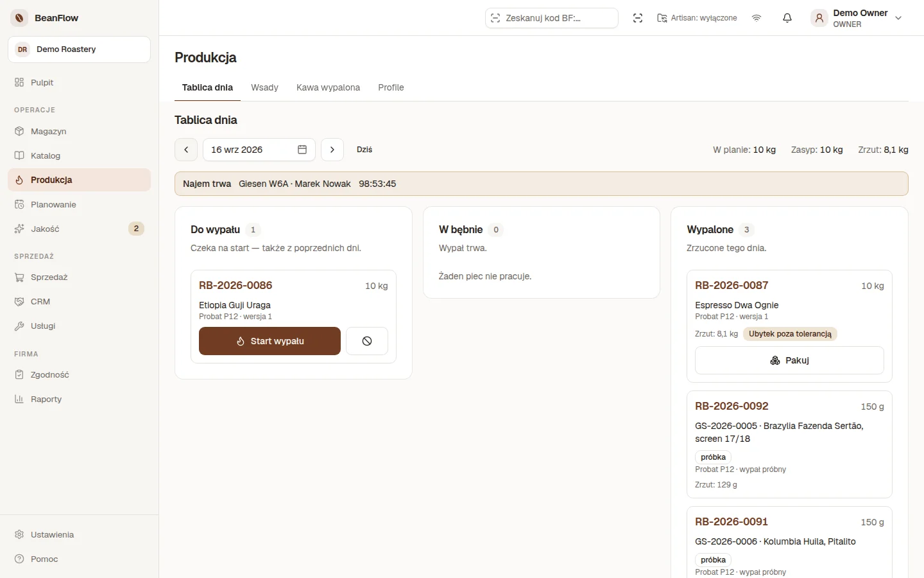Open Planowanie calendar icon in sidebar

pyautogui.click(x=19, y=204)
